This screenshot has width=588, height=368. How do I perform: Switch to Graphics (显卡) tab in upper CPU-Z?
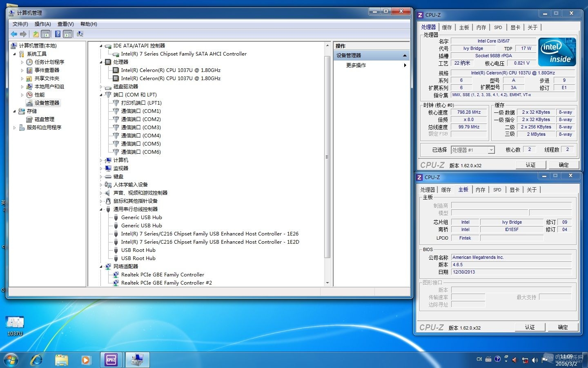tap(515, 27)
